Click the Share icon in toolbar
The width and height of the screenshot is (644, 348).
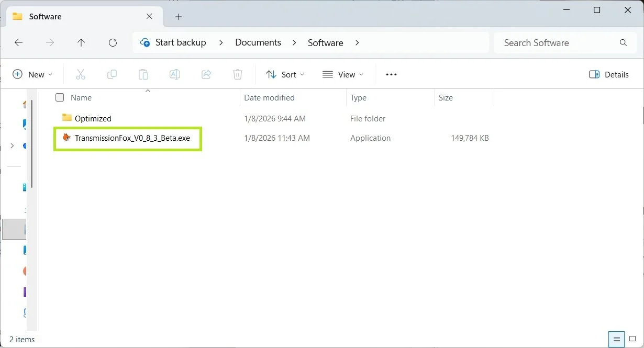[x=206, y=74]
